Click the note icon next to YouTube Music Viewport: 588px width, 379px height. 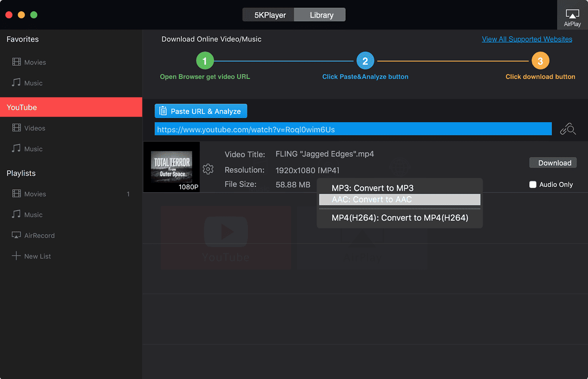click(17, 149)
